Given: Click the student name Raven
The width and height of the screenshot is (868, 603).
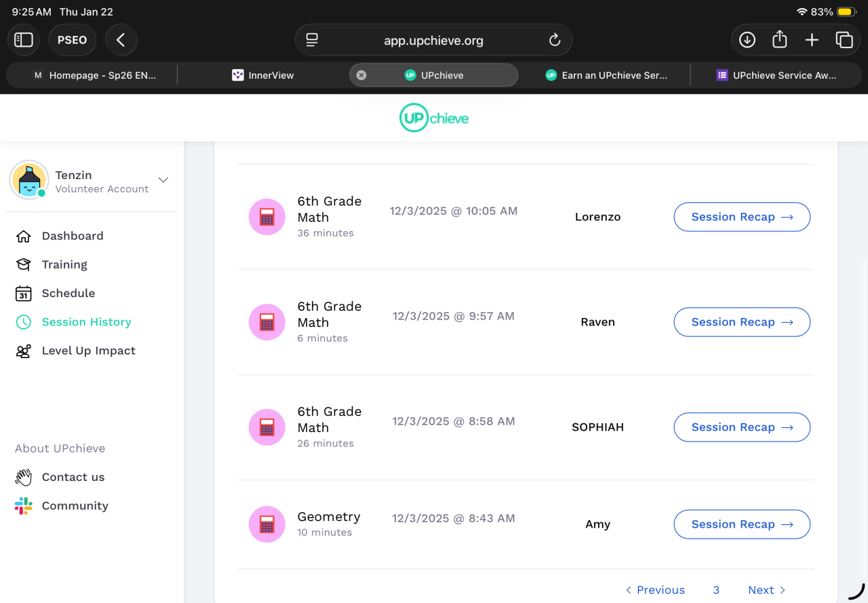Looking at the screenshot, I should (597, 322).
